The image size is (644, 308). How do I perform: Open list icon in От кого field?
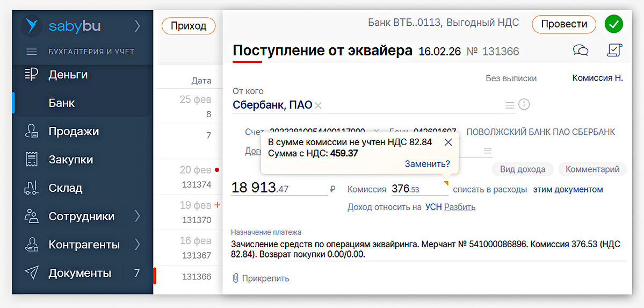tap(509, 105)
